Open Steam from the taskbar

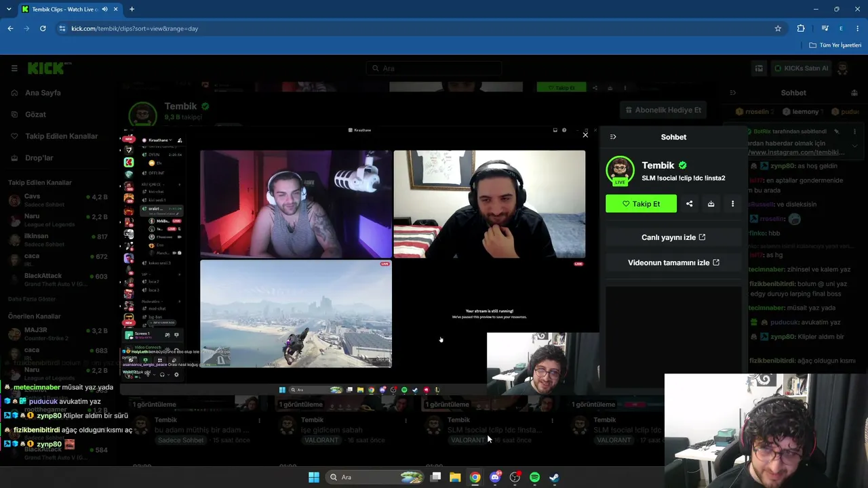click(554, 477)
